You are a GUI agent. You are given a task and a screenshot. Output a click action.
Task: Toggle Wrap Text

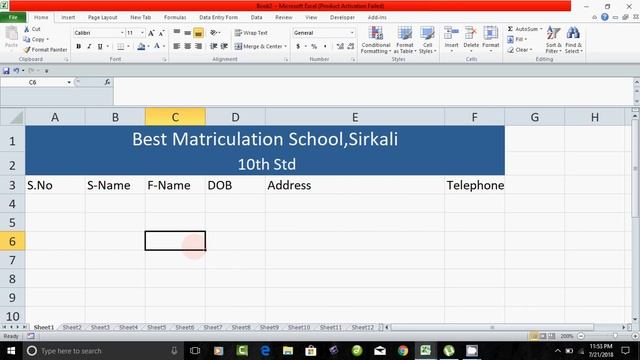251,33
